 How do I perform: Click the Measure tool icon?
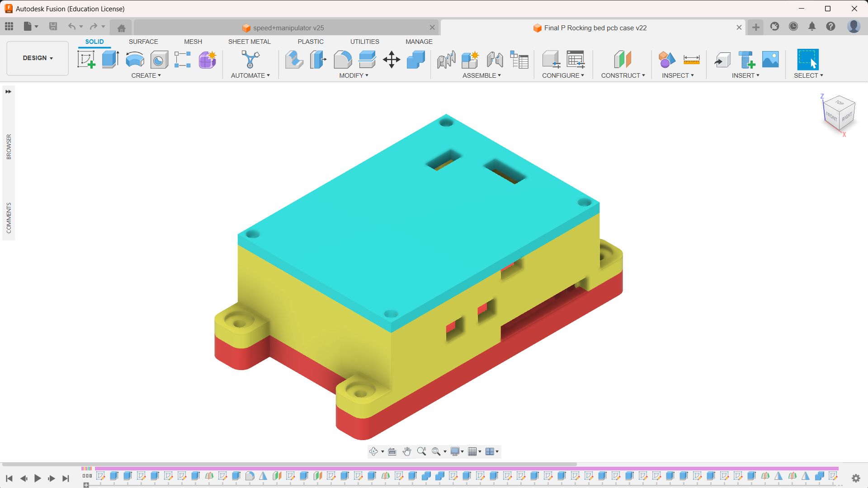691,59
